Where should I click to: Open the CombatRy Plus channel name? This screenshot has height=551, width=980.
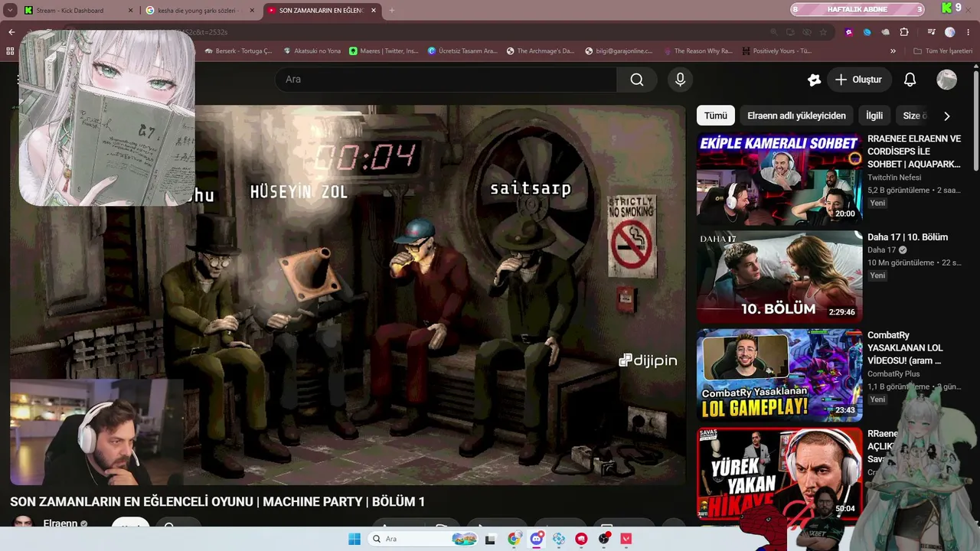893,373
